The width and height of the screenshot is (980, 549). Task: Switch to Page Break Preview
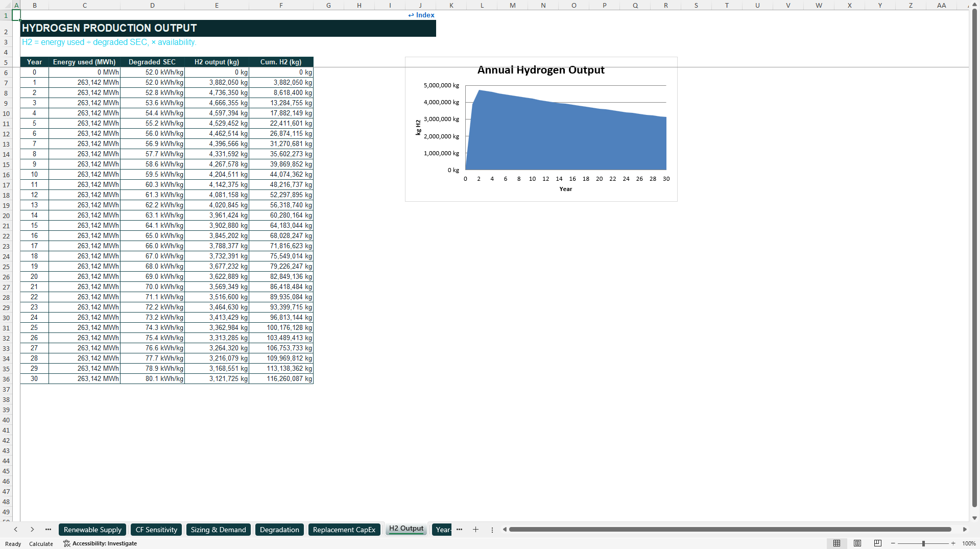878,543
